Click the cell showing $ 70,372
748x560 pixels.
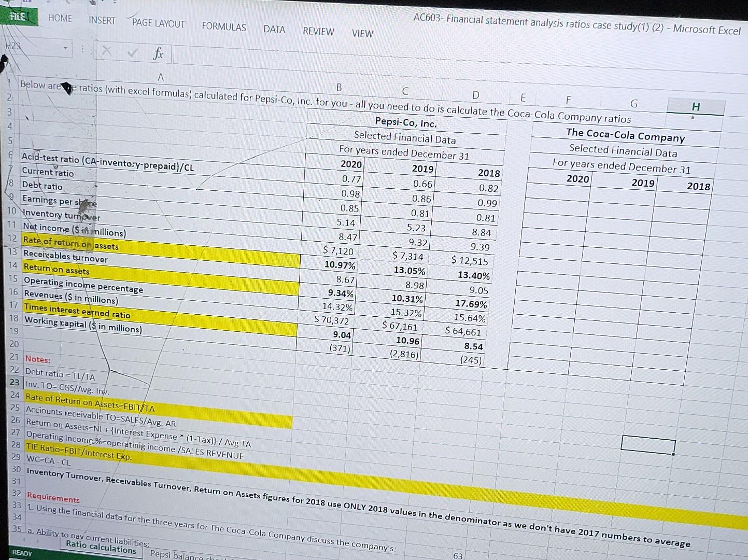pyautogui.click(x=332, y=321)
